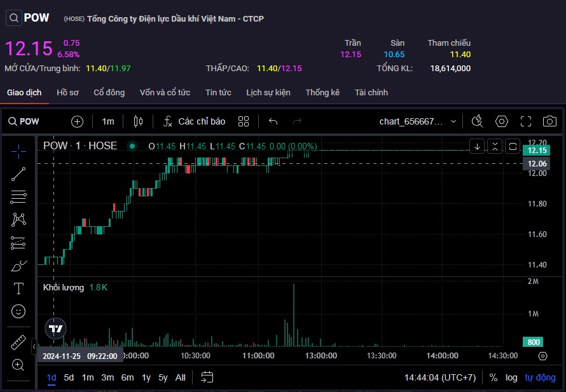Switch to the Hồ sơ tab

(x=67, y=93)
